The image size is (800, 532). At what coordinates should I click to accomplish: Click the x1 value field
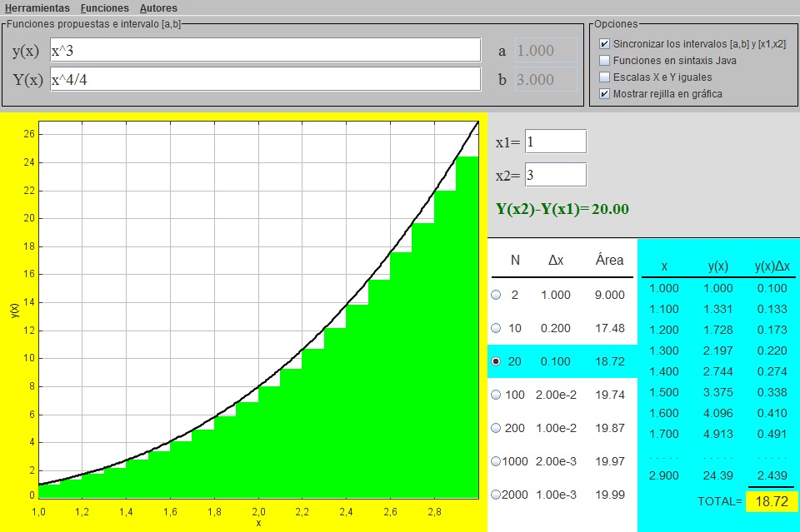coord(555,142)
